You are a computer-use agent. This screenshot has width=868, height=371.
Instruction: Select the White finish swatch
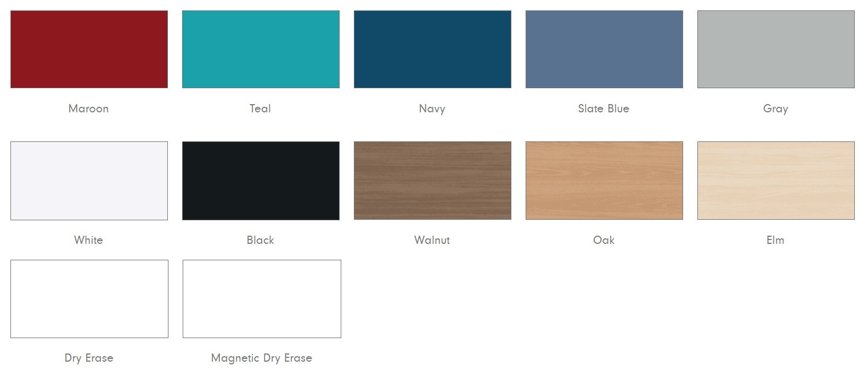point(89,181)
